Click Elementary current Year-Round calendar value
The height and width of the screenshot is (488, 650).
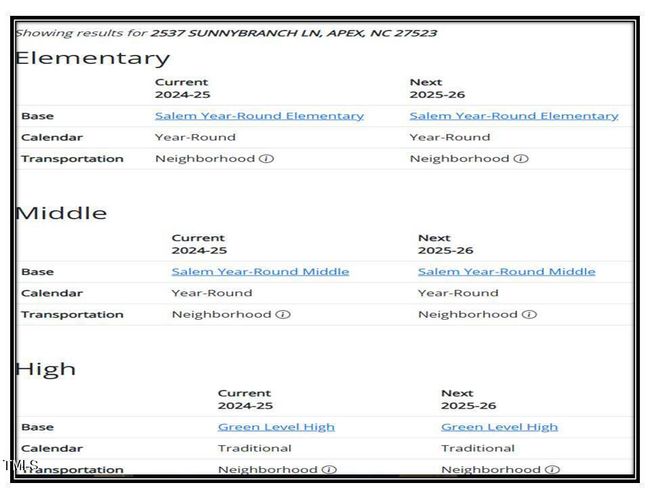coord(195,137)
